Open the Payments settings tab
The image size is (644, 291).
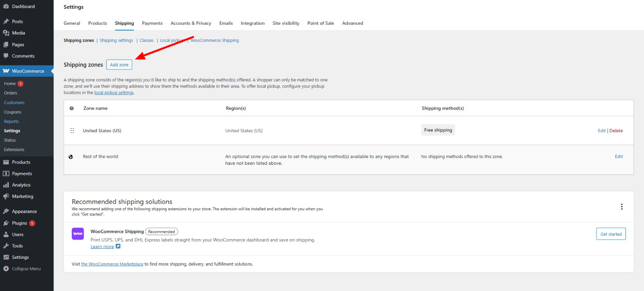click(152, 23)
